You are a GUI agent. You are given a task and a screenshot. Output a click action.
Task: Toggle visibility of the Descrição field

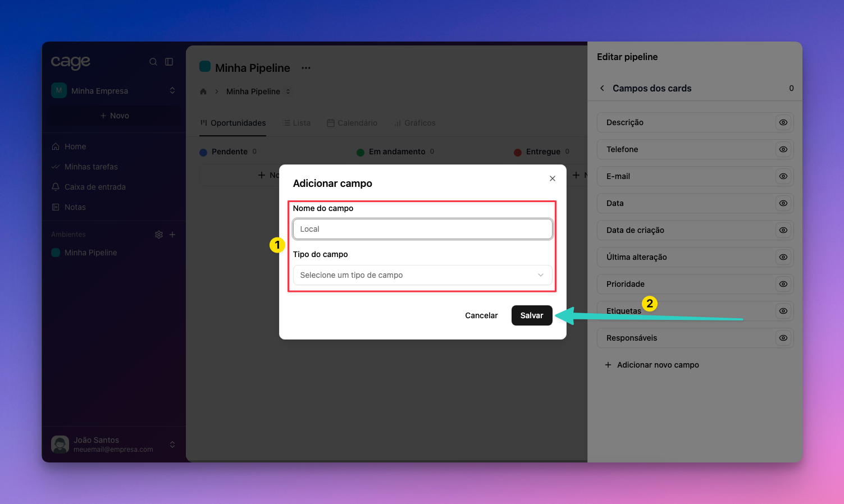point(783,122)
